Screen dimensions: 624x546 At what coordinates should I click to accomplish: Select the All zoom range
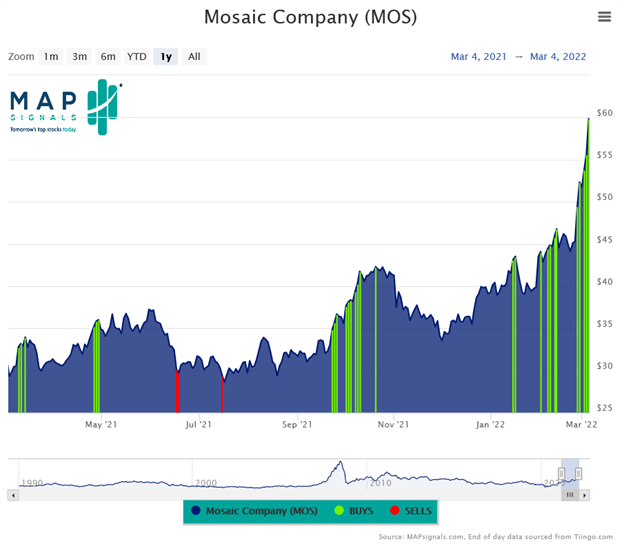194,57
